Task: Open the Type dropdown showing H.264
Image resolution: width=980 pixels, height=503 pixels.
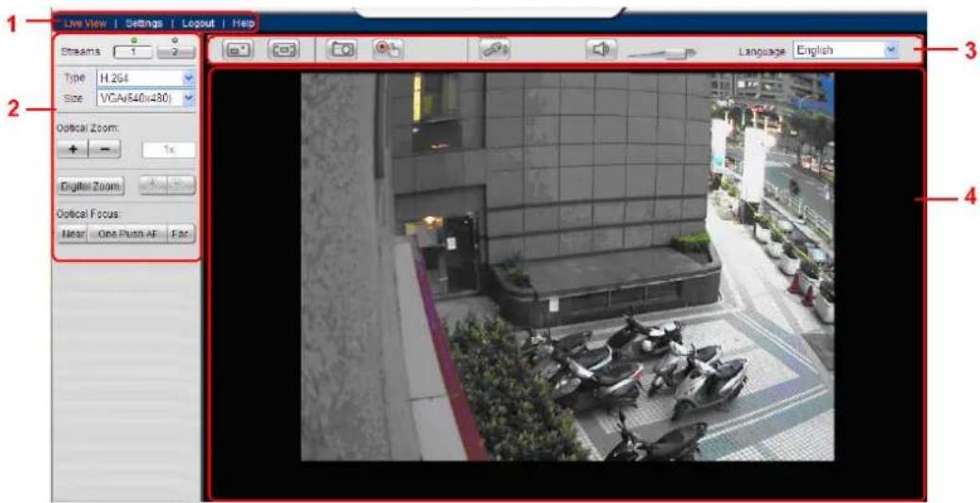Action: pos(146,78)
